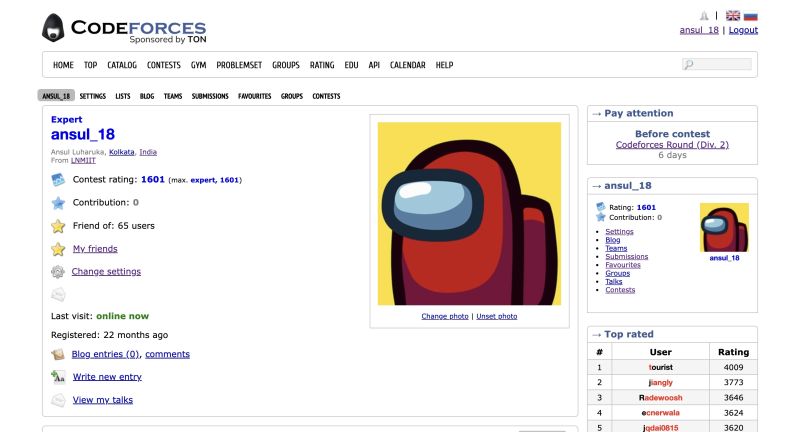This screenshot has height=432, width=800.
Task: Switch language using the Russian flag
Action: coord(751,16)
